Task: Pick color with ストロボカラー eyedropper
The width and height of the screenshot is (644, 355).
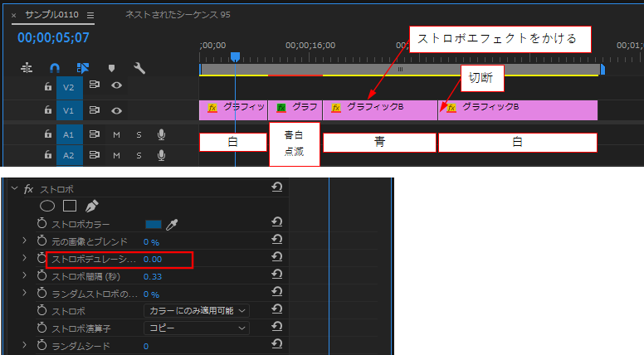Action: (172, 225)
